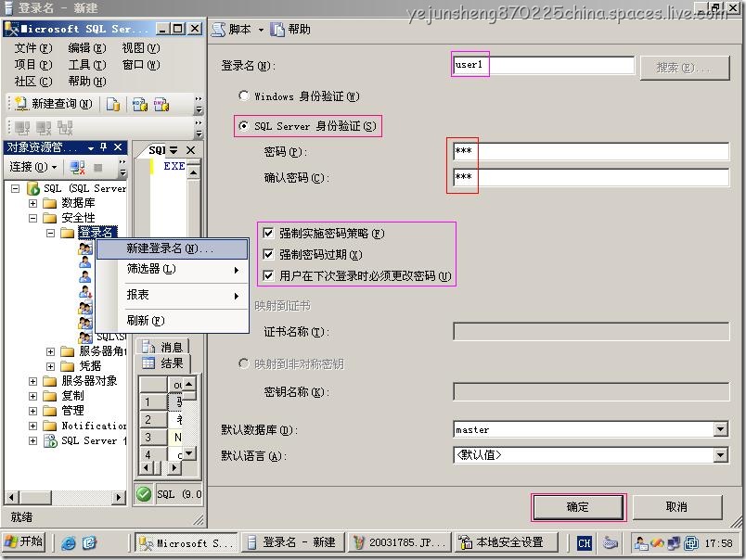The image size is (746, 560).
Task: Close the SQL query tab
Action: (x=191, y=150)
